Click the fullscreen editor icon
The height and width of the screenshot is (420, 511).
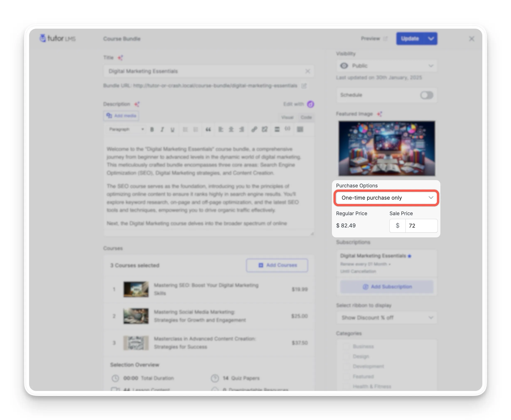pos(264,129)
